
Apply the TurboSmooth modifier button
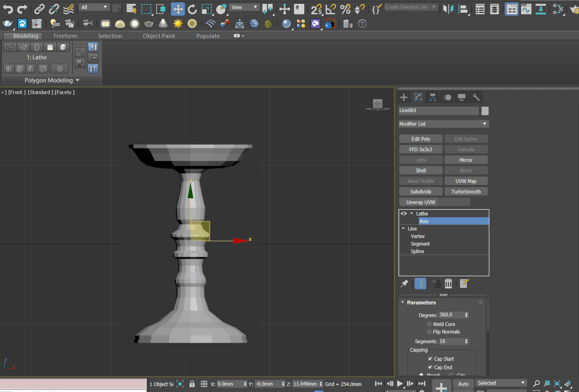coord(466,191)
